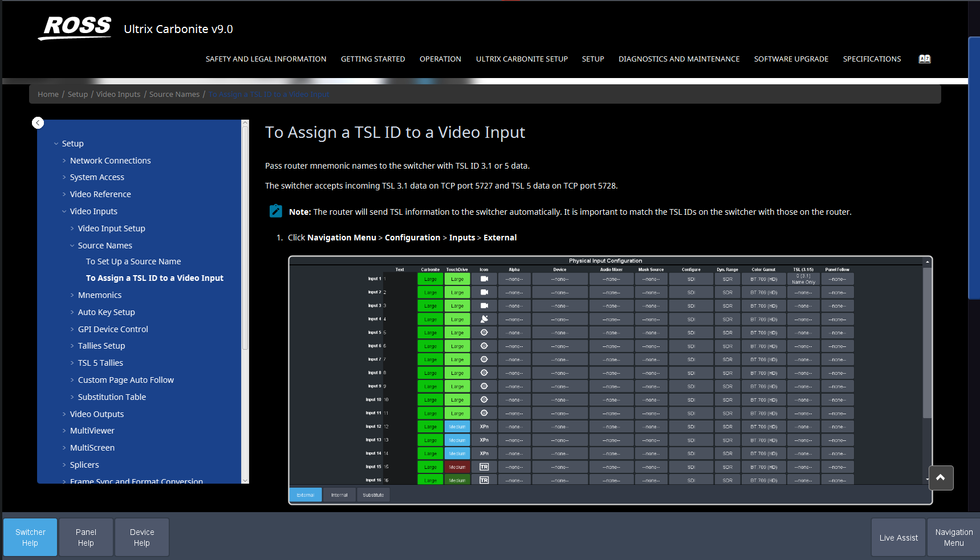Open MultiViewer topic

click(92, 431)
